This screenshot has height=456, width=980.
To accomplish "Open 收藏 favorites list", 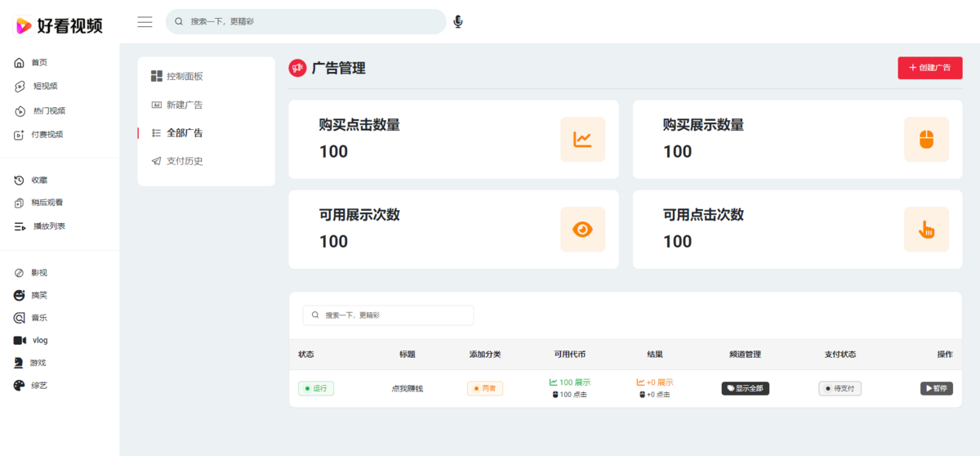I will click(x=39, y=181).
